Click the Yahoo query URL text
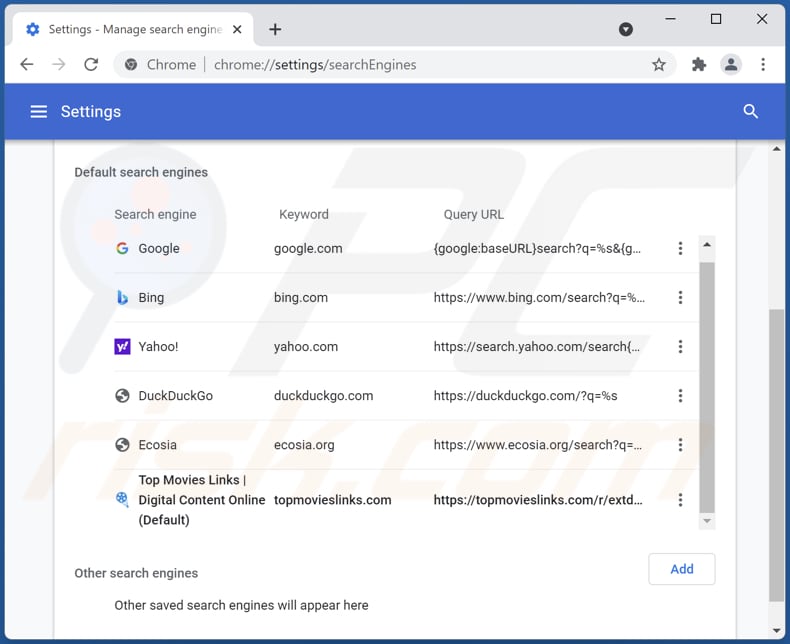 (x=537, y=347)
